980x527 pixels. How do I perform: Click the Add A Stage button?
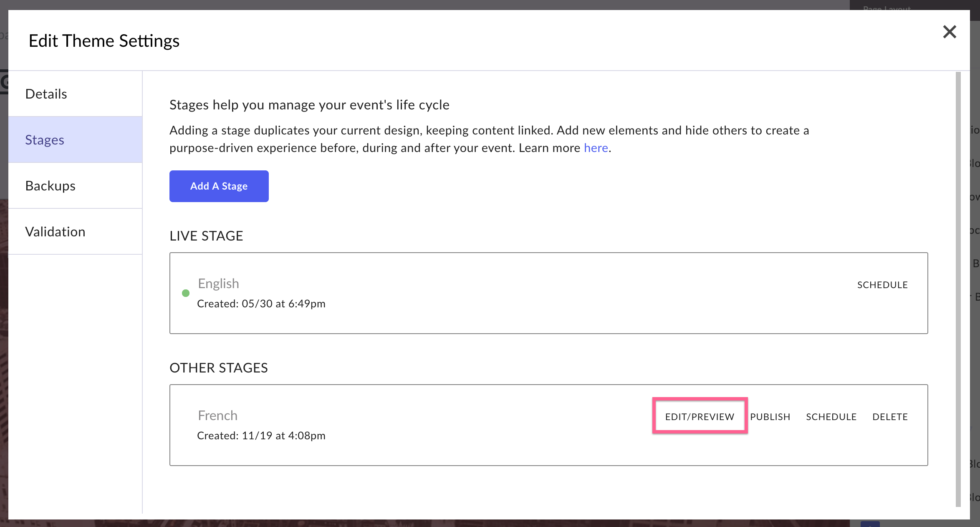(x=219, y=186)
